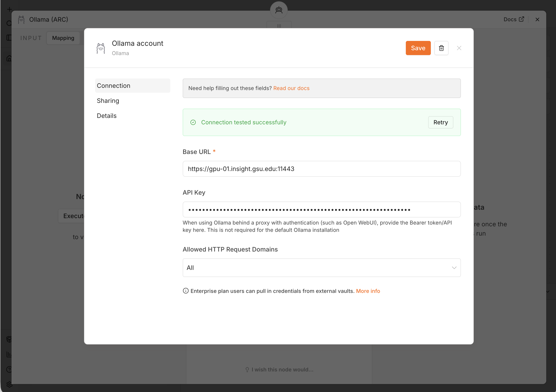
Task: Click the API Key helper text
Action: (x=317, y=226)
